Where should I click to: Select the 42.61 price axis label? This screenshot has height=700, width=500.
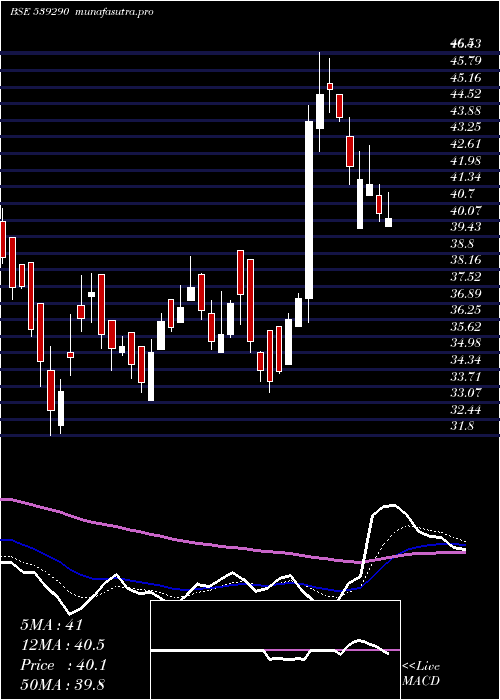click(x=466, y=144)
